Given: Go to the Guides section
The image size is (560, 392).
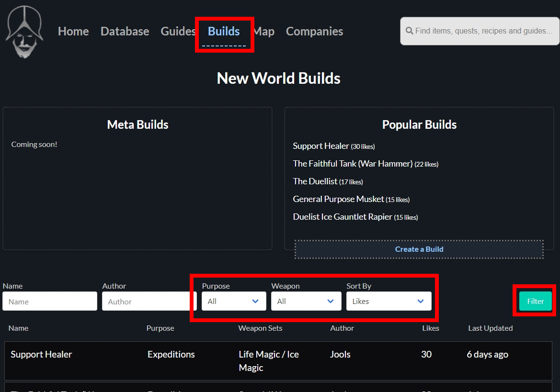Looking at the screenshot, I should tap(178, 32).
